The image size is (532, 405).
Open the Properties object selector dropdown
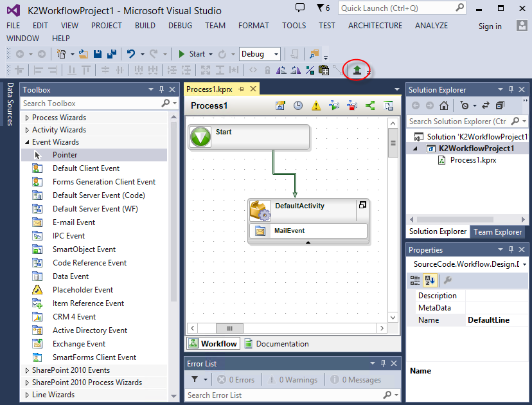524,264
